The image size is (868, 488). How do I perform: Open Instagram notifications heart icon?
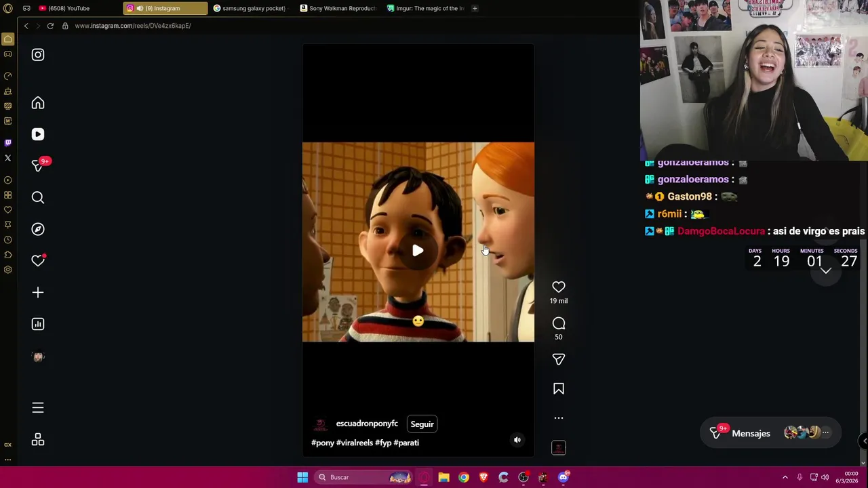click(38, 261)
